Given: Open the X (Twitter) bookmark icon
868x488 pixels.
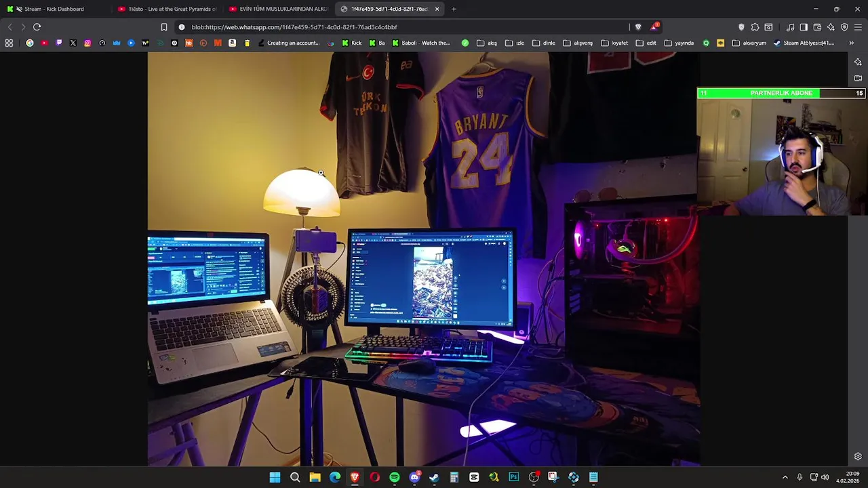Looking at the screenshot, I should point(73,43).
